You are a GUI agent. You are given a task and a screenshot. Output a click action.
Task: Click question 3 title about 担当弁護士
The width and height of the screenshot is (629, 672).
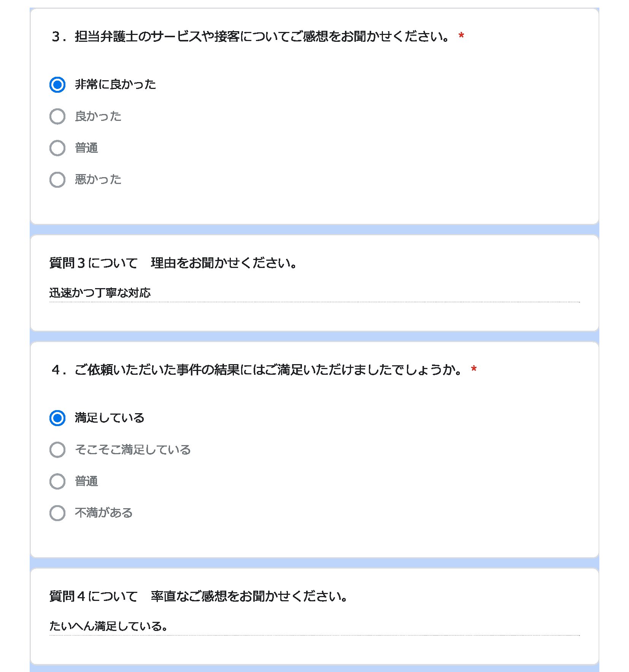251,36
